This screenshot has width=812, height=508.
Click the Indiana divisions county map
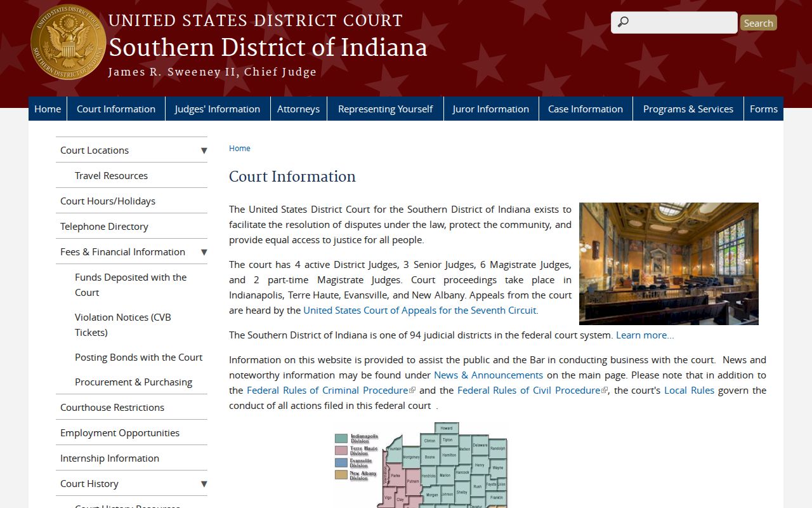pos(421,465)
